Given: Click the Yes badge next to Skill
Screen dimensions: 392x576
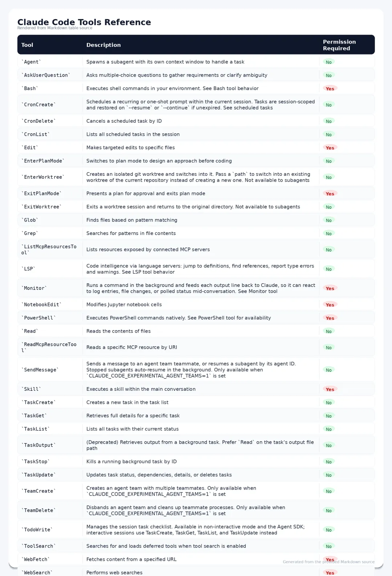Looking at the screenshot, I should pos(330,389).
